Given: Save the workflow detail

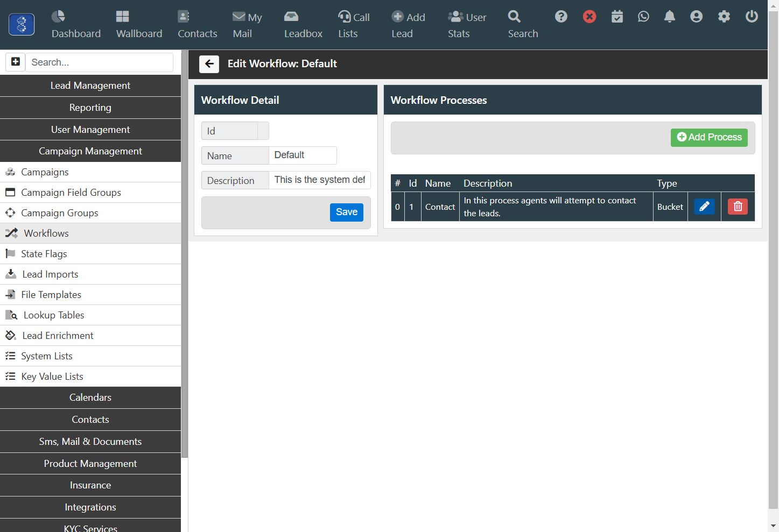Looking at the screenshot, I should [x=347, y=212].
